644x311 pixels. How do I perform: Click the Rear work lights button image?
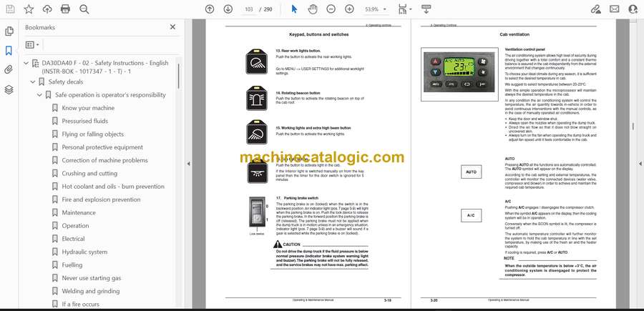coord(257,61)
